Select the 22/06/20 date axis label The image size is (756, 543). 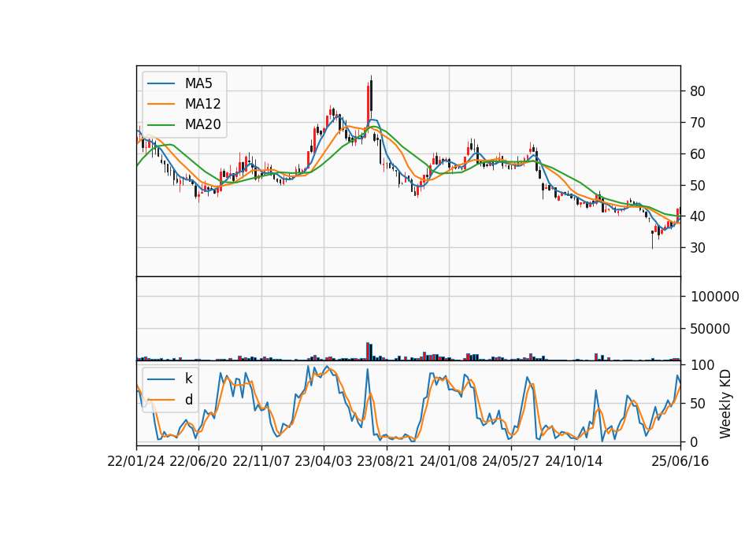(x=198, y=461)
